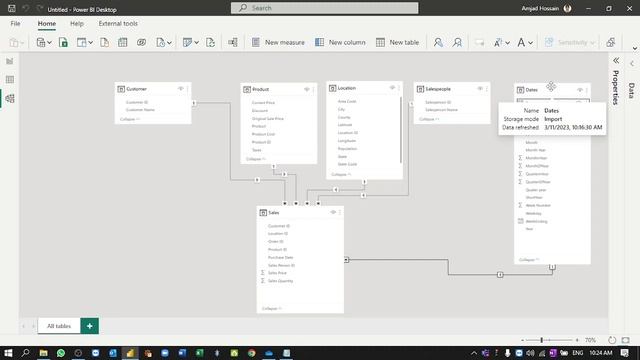Expand the Properties pane
640x360 pixels.
coord(616,61)
